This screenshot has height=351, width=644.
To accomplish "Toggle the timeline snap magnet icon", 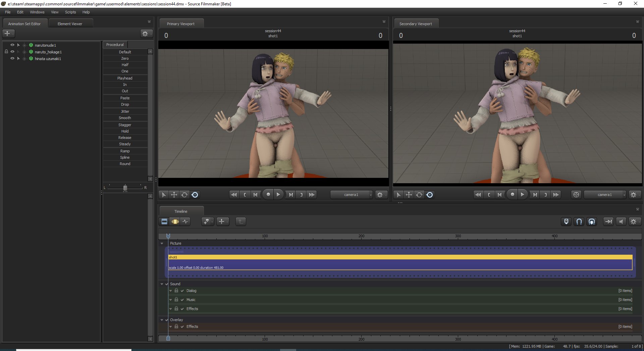I will click(579, 221).
